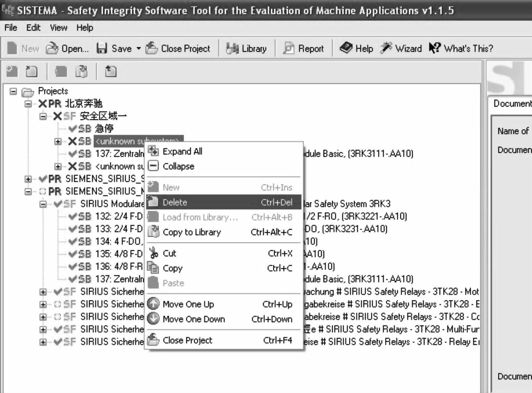This screenshot has height=393, width=532.
Task: Select Delete in the context menu
Action: coord(224,202)
